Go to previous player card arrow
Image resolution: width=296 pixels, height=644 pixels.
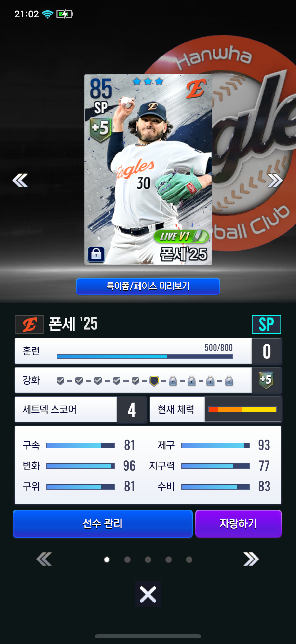pyautogui.click(x=20, y=180)
